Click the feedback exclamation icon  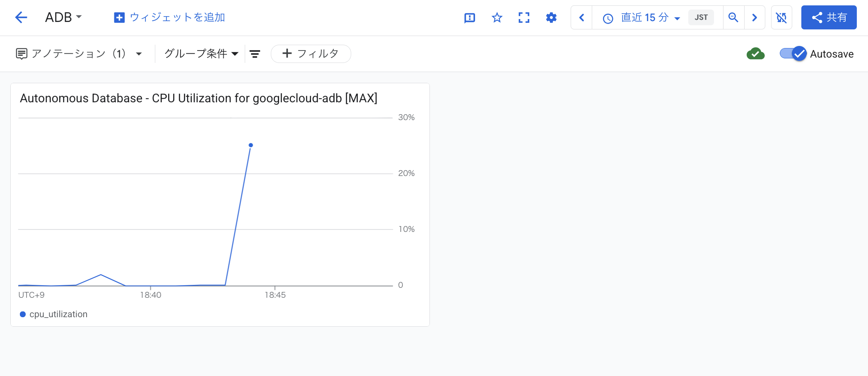pyautogui.click(x=470, y=18)
